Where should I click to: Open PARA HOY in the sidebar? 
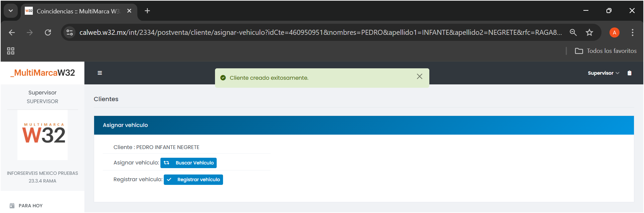coord(30,206)
